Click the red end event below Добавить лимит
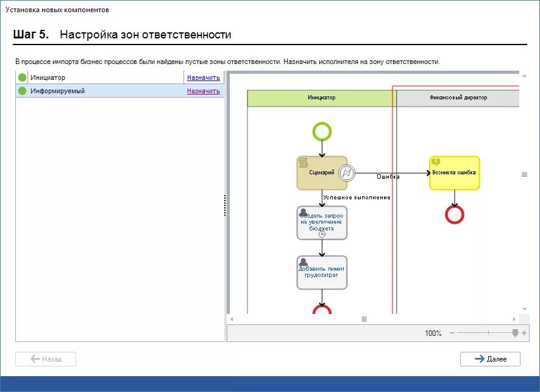The width and height of the screenshot is (540, 392). [x=322, y=309]
